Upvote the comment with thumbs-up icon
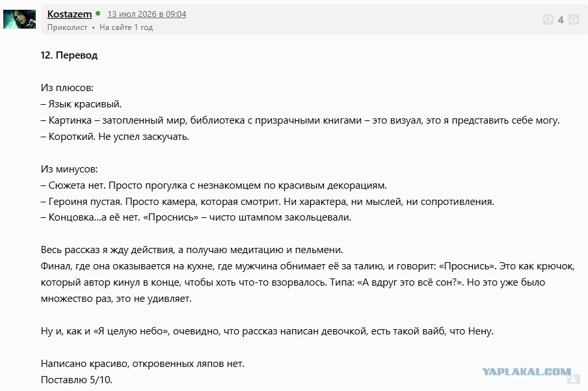 point(574,20)
